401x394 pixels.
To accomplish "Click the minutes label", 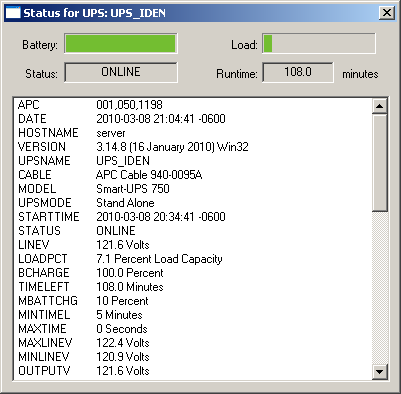I will point(360,74).
